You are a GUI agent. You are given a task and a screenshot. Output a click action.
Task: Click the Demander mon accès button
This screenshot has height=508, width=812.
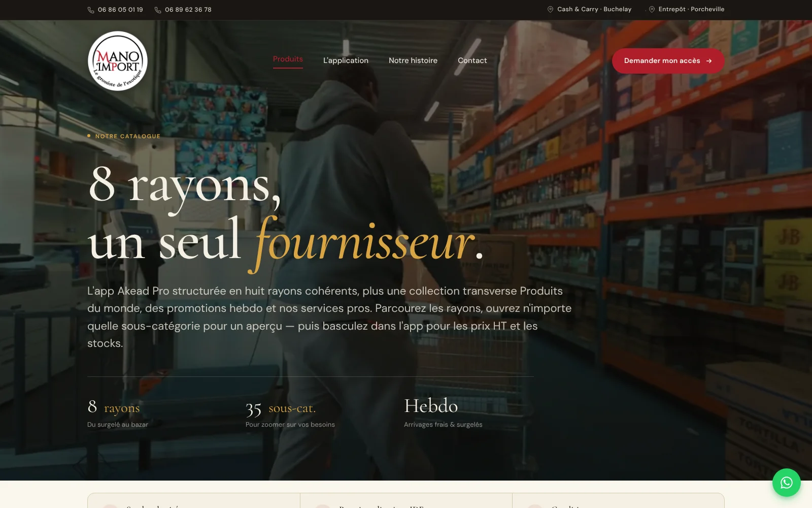668,61
